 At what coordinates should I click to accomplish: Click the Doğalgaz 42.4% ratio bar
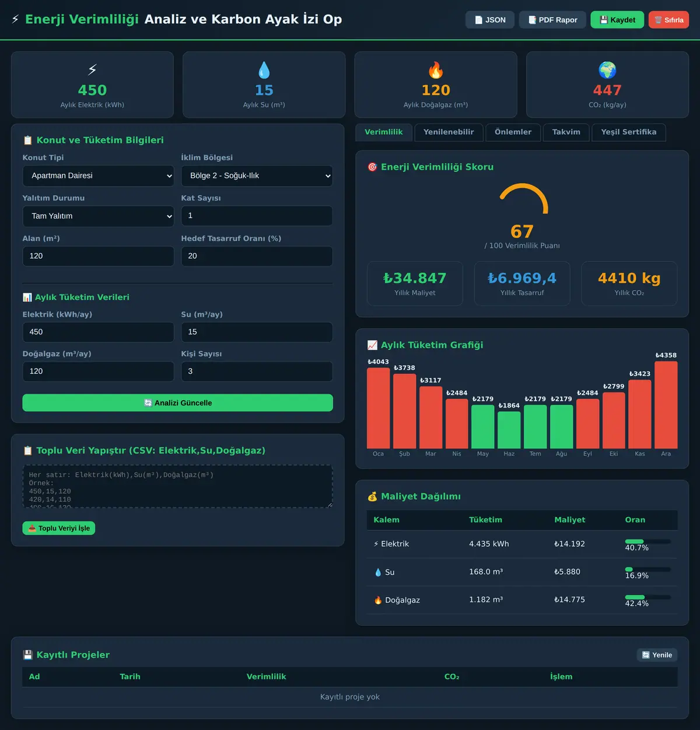tap(647, 597)
